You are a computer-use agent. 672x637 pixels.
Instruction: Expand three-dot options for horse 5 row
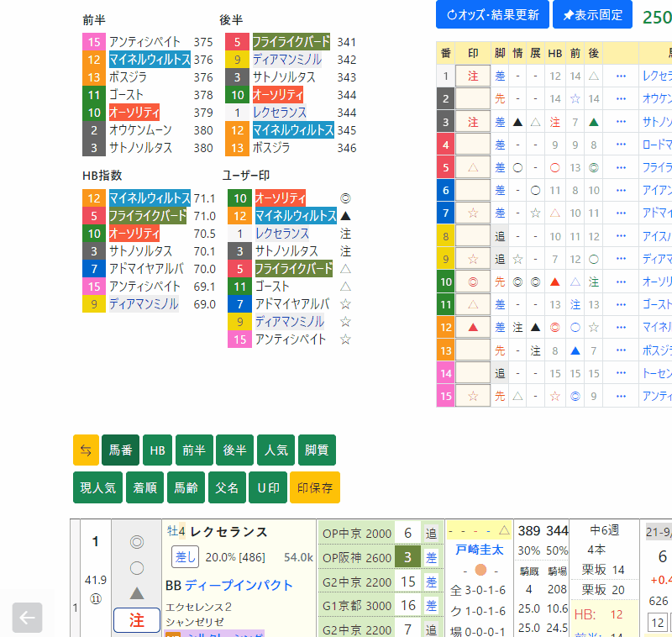coord(621,167)
